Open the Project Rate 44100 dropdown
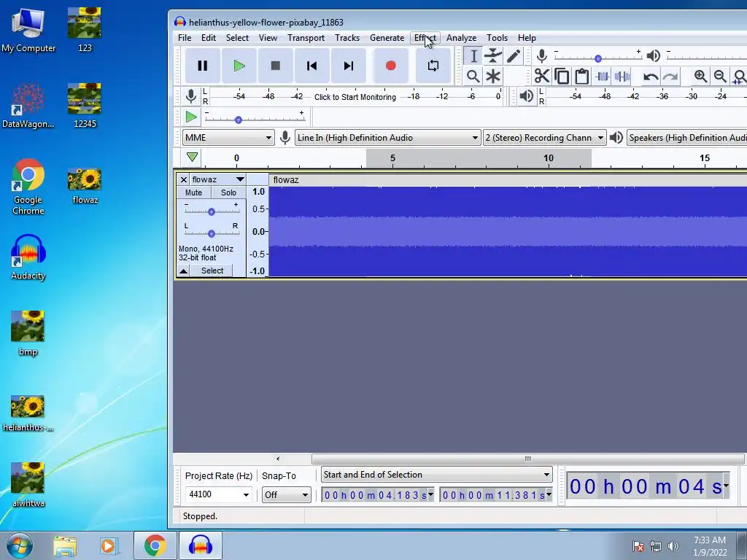The width and height of the screenshot is (747, 560). [218, 494]
